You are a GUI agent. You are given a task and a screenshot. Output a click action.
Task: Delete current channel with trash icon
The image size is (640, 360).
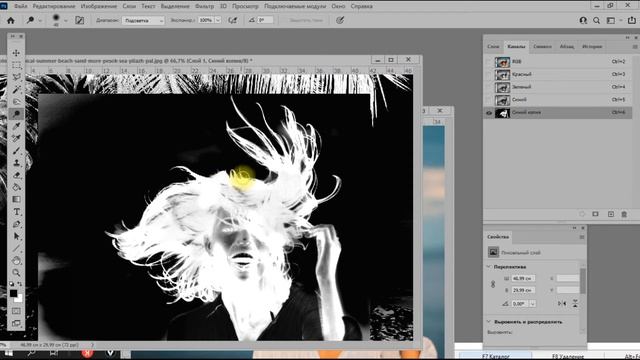click(x=624, y=214)
